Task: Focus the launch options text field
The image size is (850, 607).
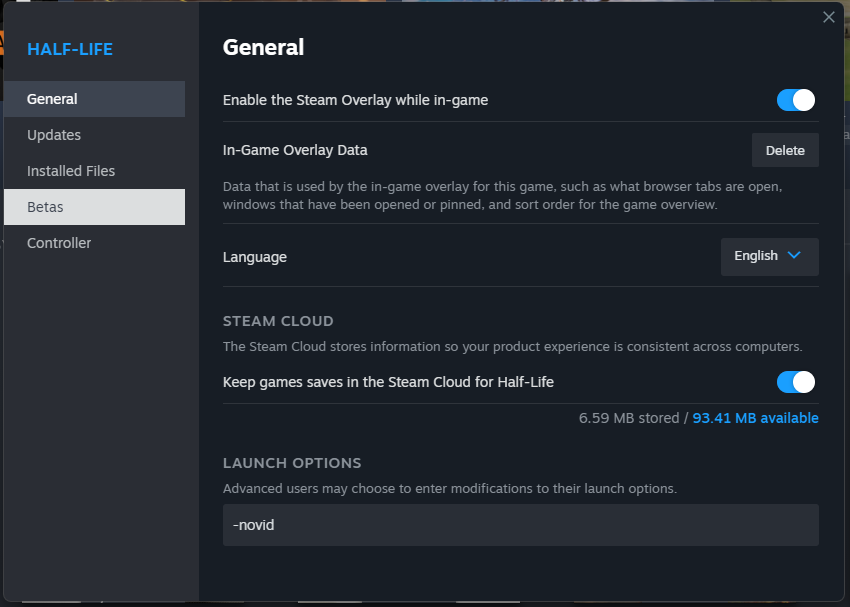Action: [x=520, y=525]
